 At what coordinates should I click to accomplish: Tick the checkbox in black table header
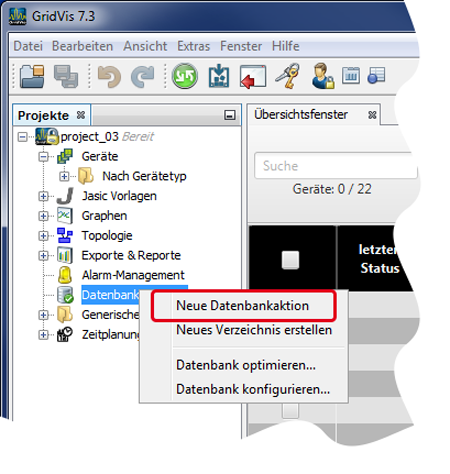click(290, 260)
